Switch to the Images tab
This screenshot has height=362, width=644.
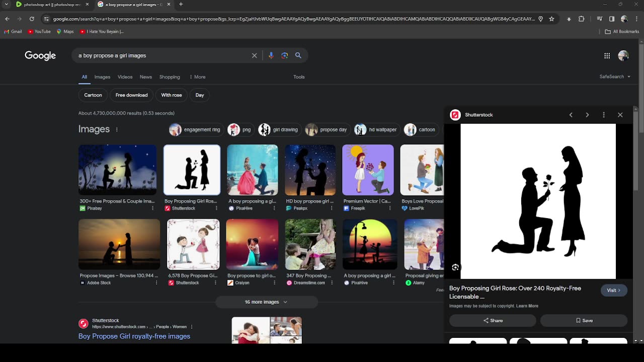pyautogui.click(x=102, y=77)
